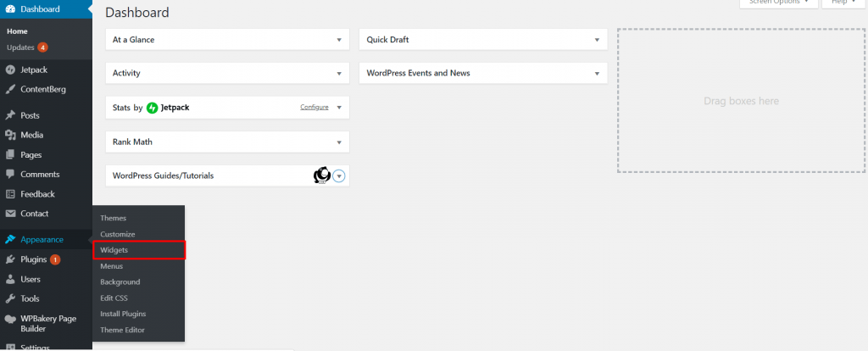
Task: Click the Posts pushpin icon
Action: [10, 115]
